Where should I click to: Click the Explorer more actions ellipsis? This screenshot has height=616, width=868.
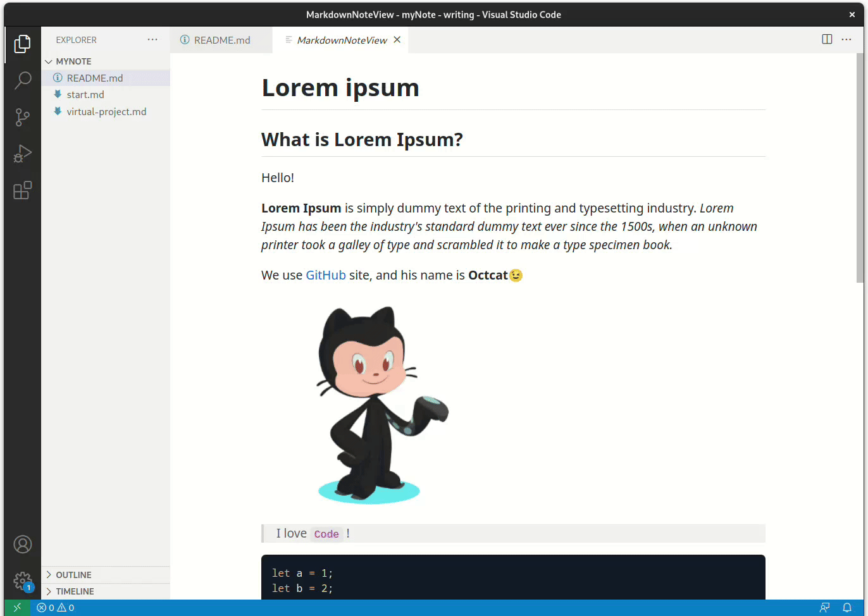coord(152,40)
